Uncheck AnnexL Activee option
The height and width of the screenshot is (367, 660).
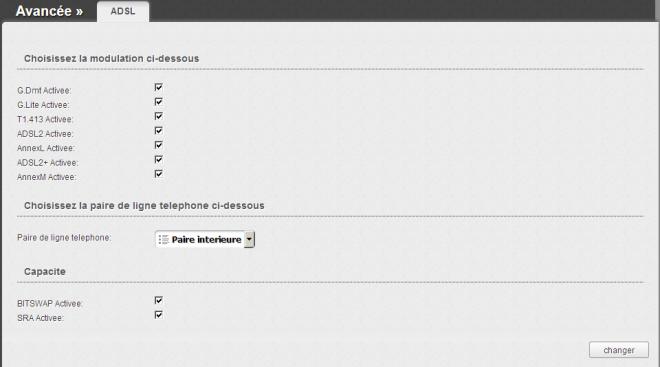158,145
